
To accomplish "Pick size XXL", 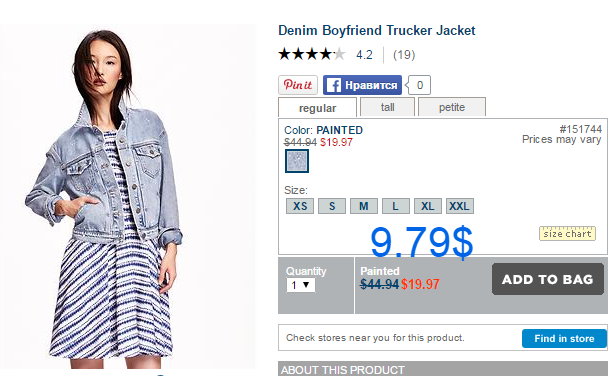I will pos(459,206).
